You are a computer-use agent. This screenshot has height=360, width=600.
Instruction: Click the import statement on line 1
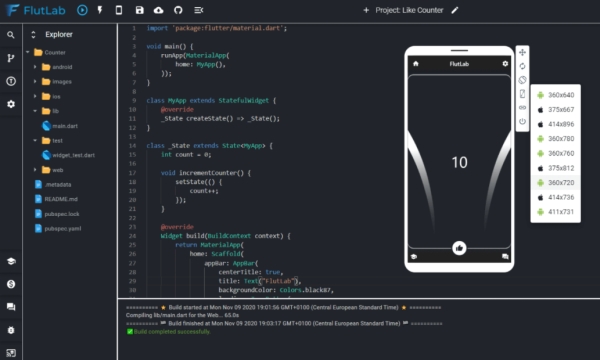click(217, 28)
